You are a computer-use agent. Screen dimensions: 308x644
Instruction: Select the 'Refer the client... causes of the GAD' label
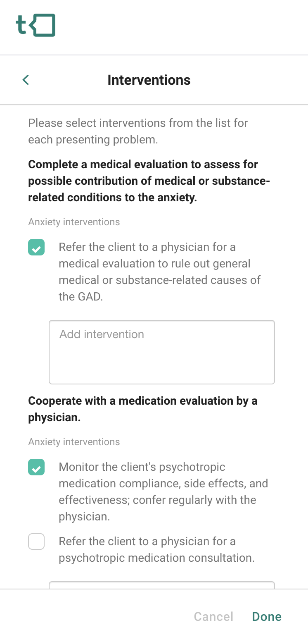pos(159,272)
